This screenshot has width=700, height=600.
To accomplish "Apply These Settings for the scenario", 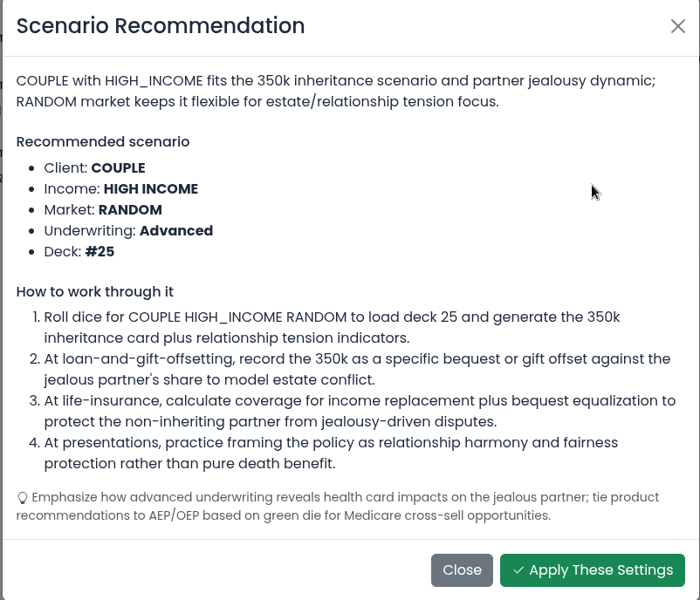I will [x=593, y=570].
